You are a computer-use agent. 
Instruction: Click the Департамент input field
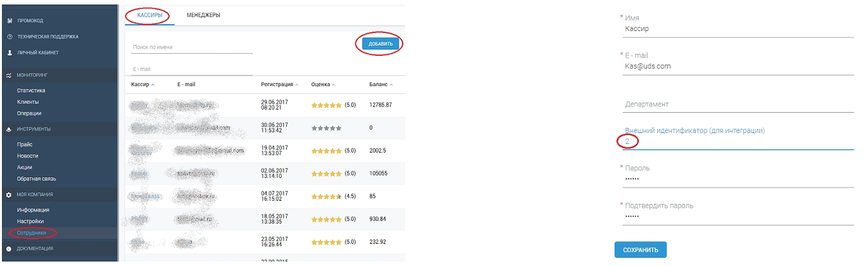pyautogui.click(x=738, y=104)
